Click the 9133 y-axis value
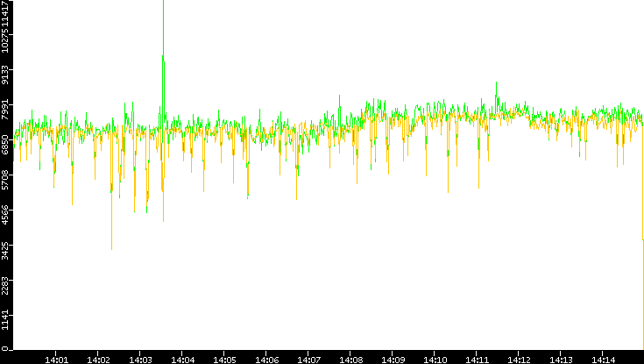This screenshot has width=644, height=364. point(4,75)
